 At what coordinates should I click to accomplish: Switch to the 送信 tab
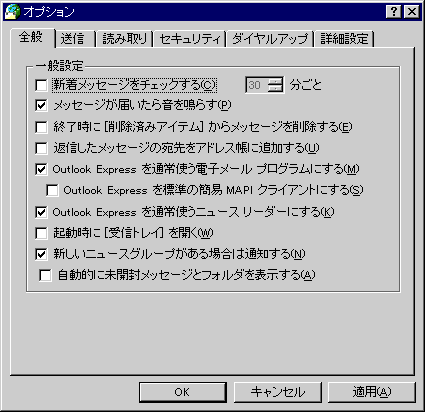73,39
